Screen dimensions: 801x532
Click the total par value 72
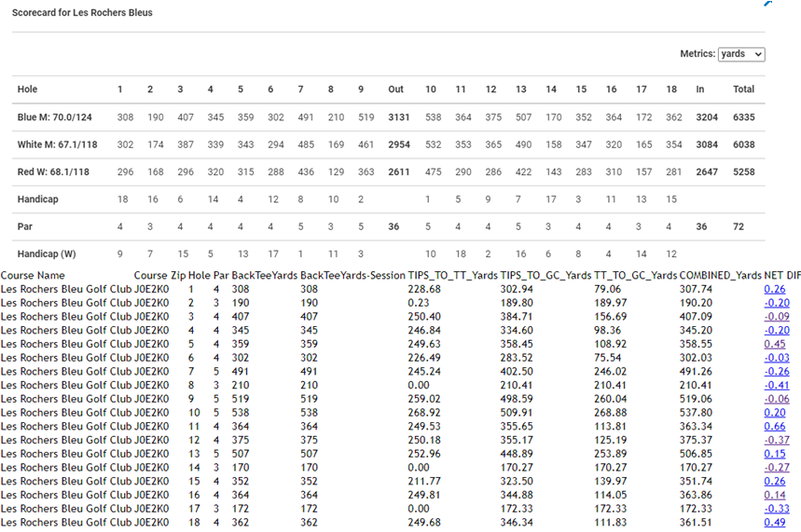739,226
